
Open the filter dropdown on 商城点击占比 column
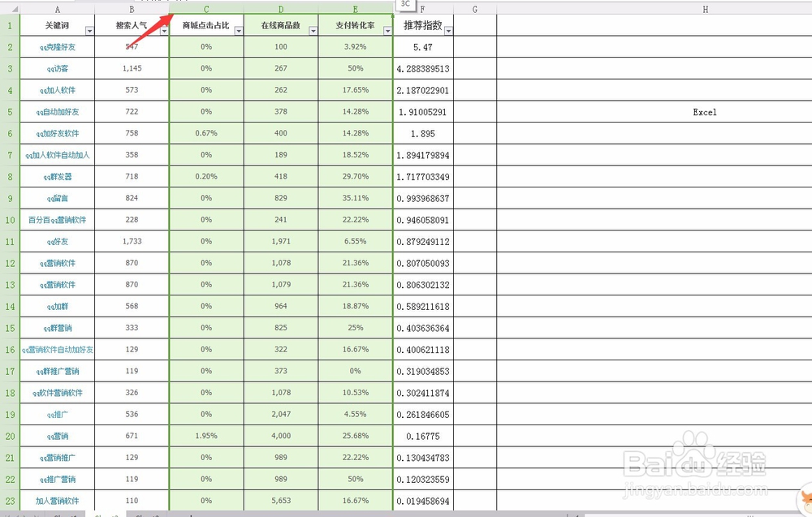coord(239,29)
